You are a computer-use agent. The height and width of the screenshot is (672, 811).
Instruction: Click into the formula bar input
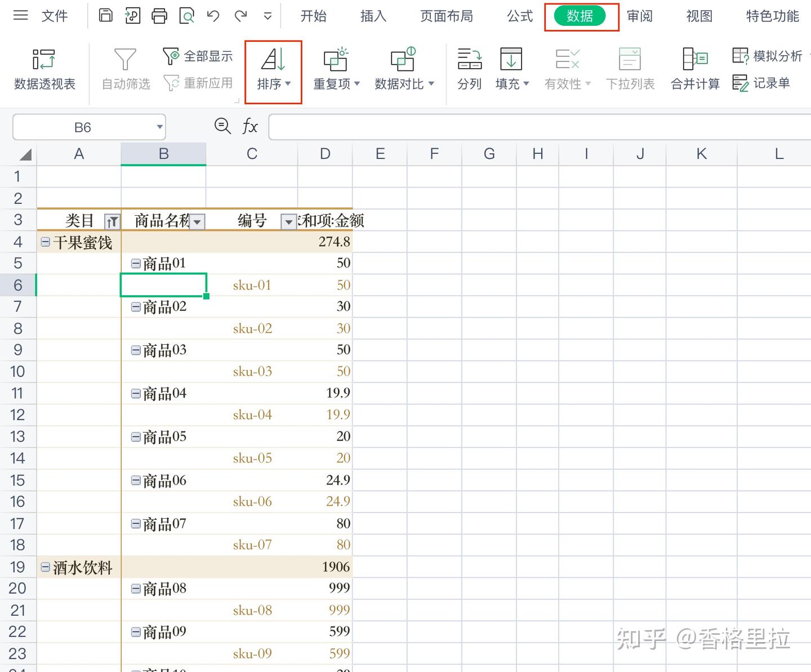pyautogui.click(x=540, y=127)
